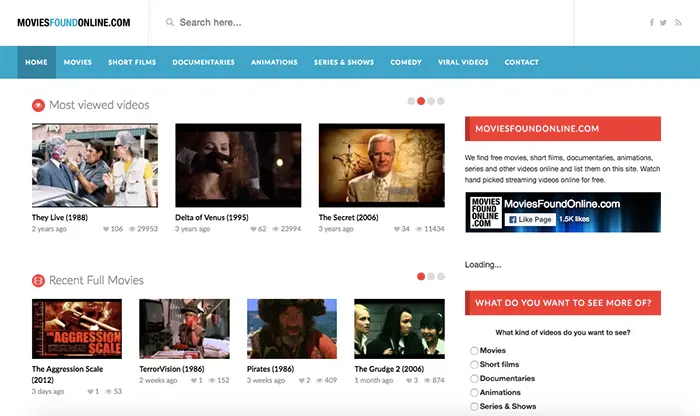Open The Grudge 2 video thumbnail

point(400,329)
